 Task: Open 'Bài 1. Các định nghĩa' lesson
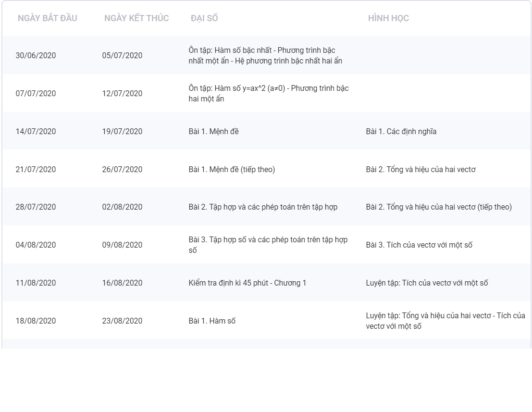pos(401,131)
